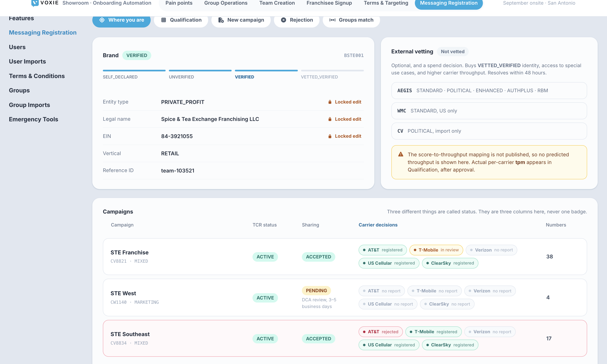607x364 pixels.
Task: Click the AT&T rejected chip for STE Southeast
Action: [x=381, y=332]
